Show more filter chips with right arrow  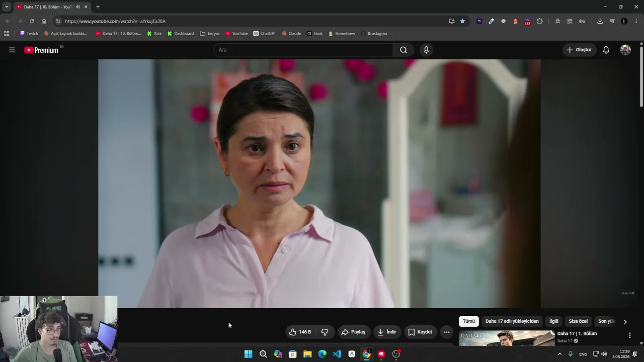pyautogui.click(x=625, y=322)
